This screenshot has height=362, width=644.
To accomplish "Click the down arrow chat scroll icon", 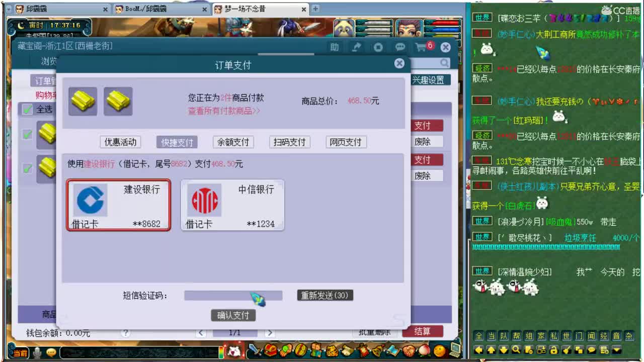I will 504,350.
